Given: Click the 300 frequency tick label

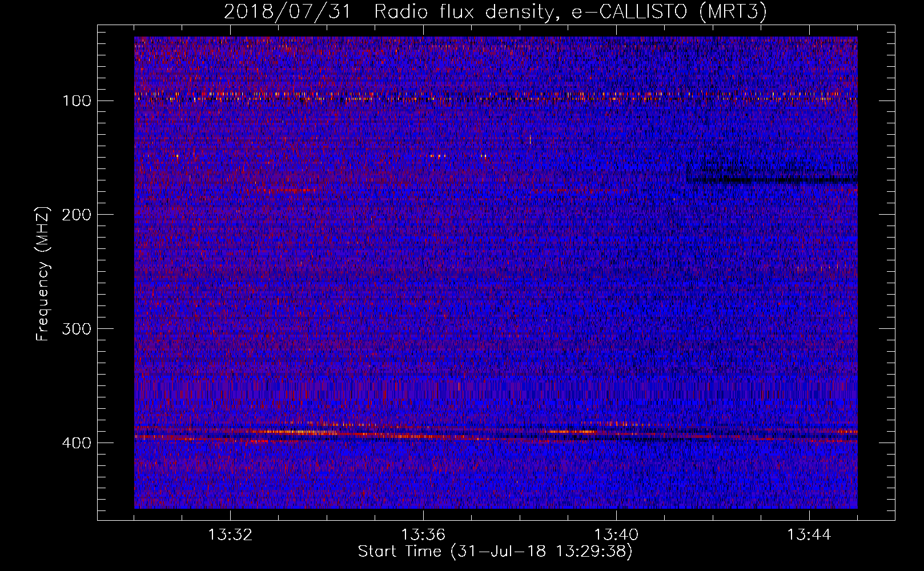Looking at the screenshot, I should 77,329.
